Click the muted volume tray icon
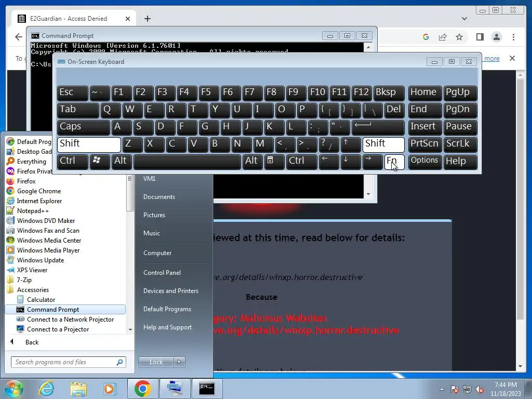532x399 pixels. click(480, 390)
